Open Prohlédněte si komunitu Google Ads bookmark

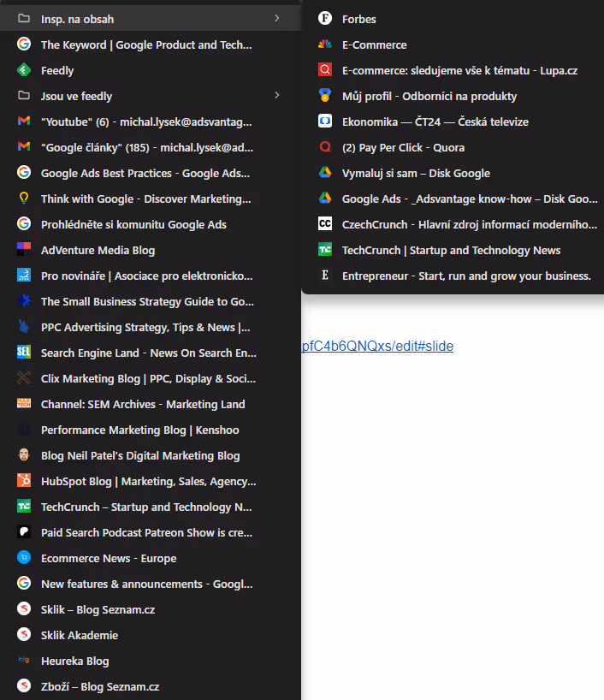point(151,224)
